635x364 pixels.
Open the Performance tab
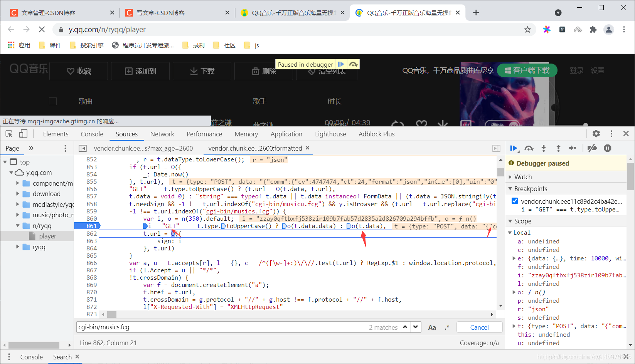coord(204,134)
